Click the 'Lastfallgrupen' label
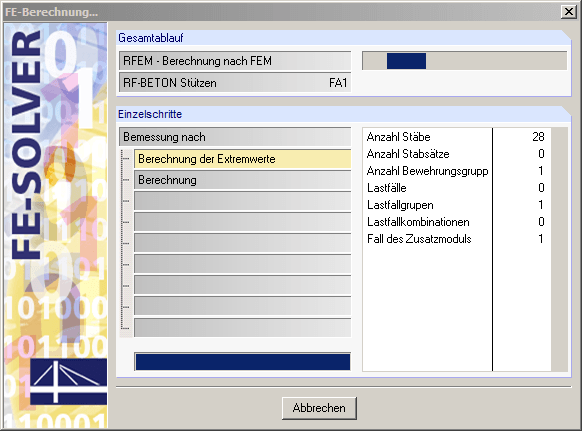Screen dimensions: 582x431 pyautogui.click(x=400, y=205)
